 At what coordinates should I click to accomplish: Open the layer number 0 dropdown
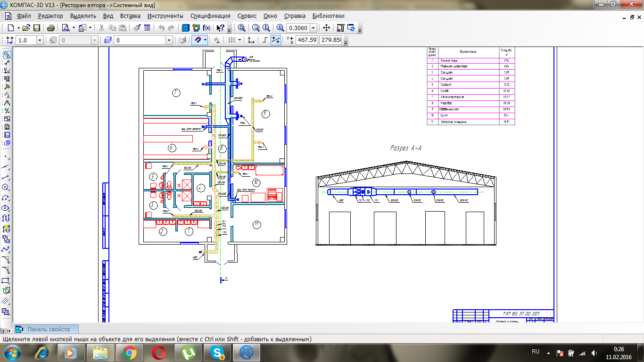click(169, 41)
